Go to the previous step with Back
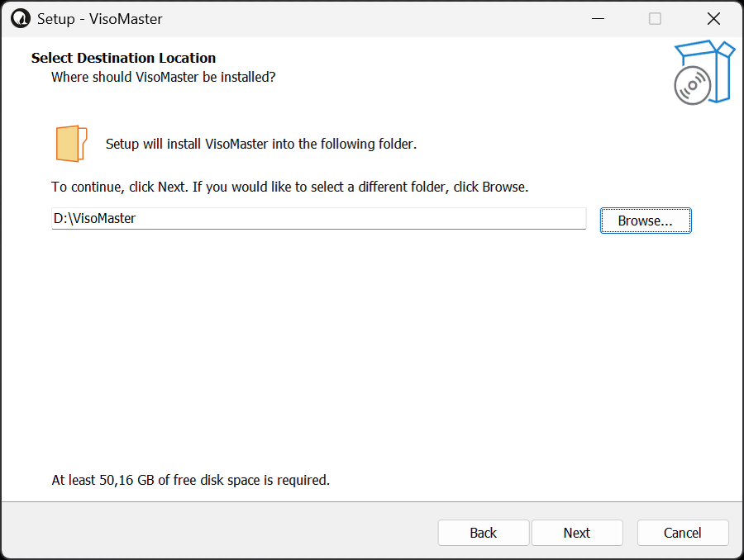The width and height of the screenshot is (744, 560). click(x=483, y=533)
